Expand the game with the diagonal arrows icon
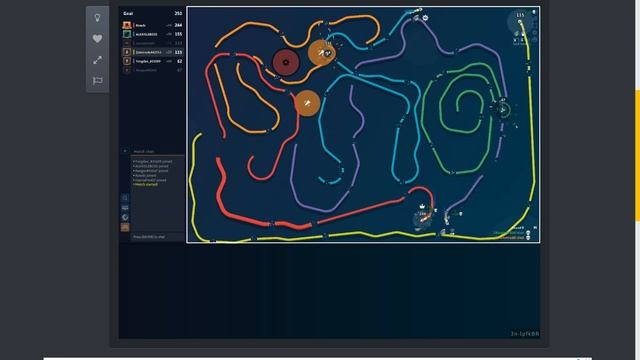Screen dimensions: 640x360 point(97,60)
